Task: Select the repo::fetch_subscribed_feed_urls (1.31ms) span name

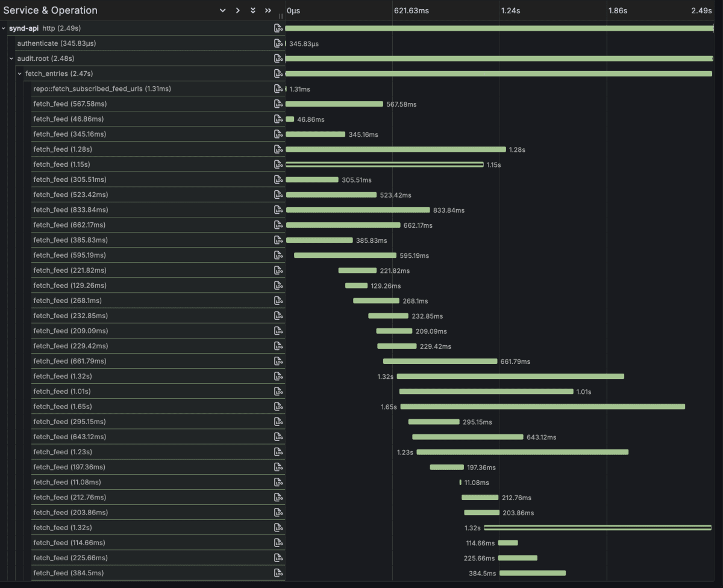Action: pos(102,89)
